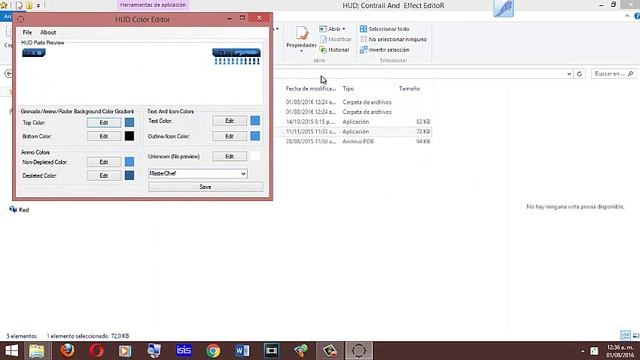Click the Outline/Icon Color swatch
Viewport: 640px width, 360px height.
(x=255, y=136)
